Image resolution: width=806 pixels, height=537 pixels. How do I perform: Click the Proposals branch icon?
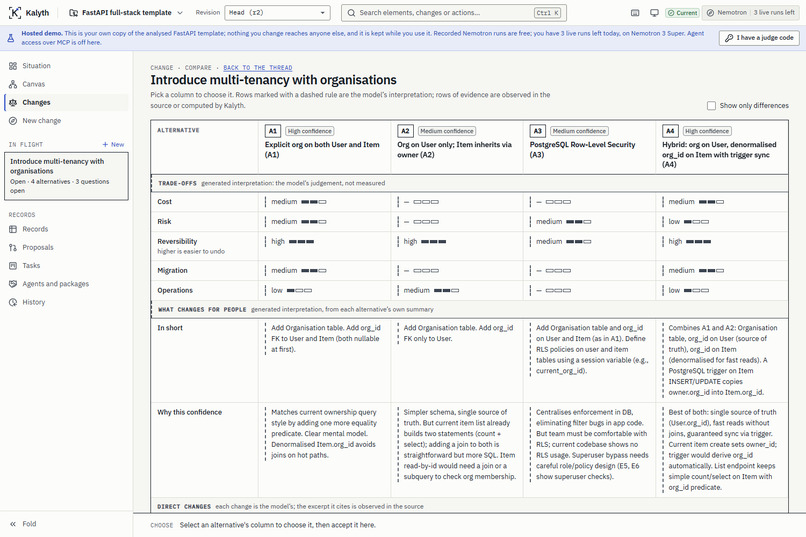tap(13, 247)
